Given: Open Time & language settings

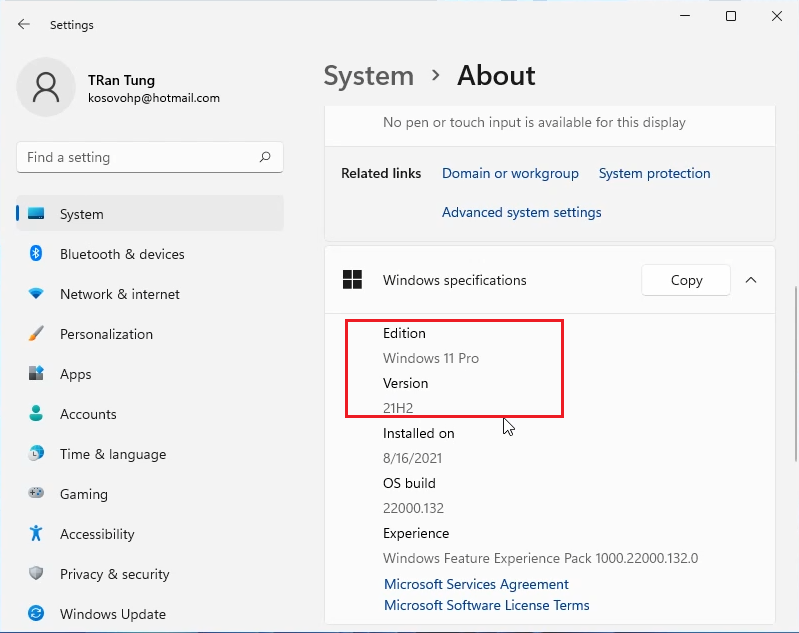Looking at the screenshot, I should tap(150, 454).
